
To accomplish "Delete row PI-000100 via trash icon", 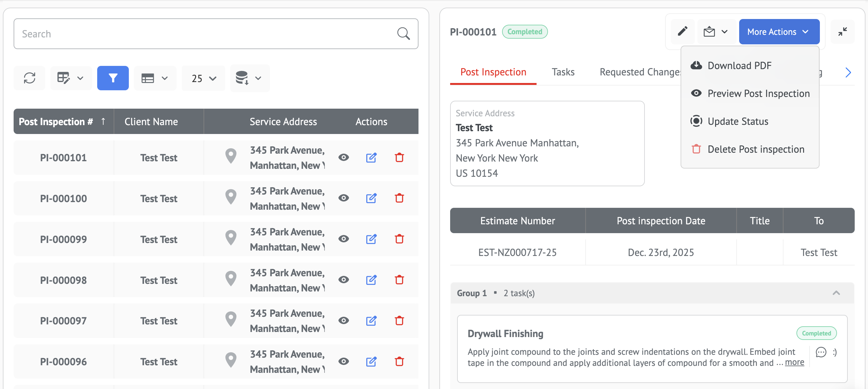I will 399,198.
